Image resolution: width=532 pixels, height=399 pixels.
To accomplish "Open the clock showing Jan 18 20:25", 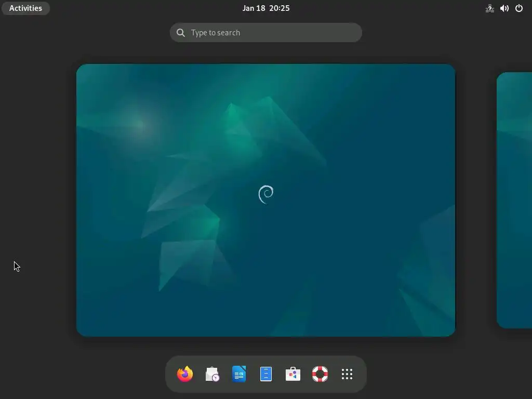I will 266,8.
